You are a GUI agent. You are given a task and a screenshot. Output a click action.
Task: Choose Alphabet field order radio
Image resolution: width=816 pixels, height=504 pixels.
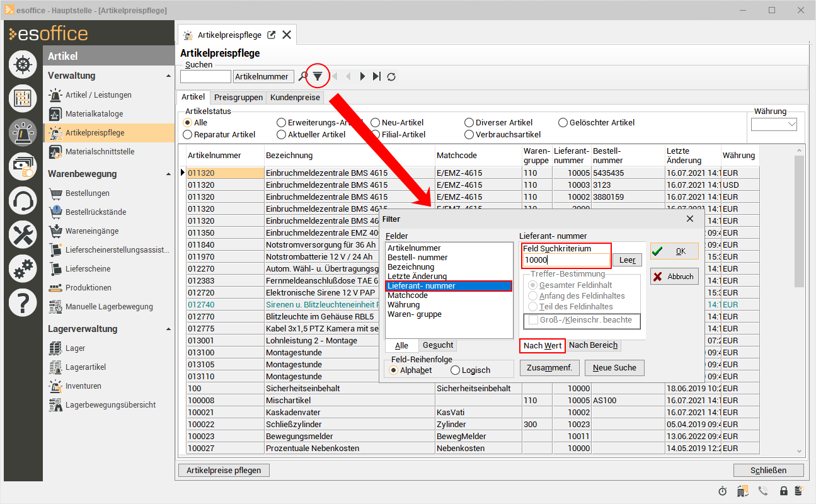tap(394, 370)
